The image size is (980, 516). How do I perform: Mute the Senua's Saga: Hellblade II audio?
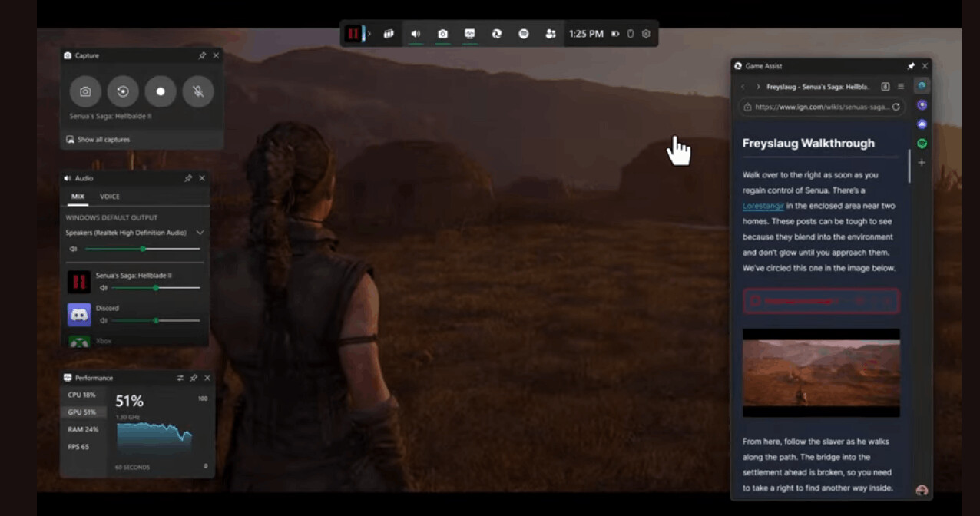point(103,288)
